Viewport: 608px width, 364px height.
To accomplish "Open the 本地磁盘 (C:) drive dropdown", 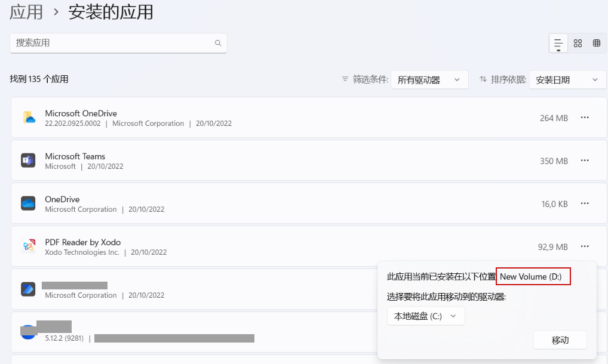I will coord(426,316).
